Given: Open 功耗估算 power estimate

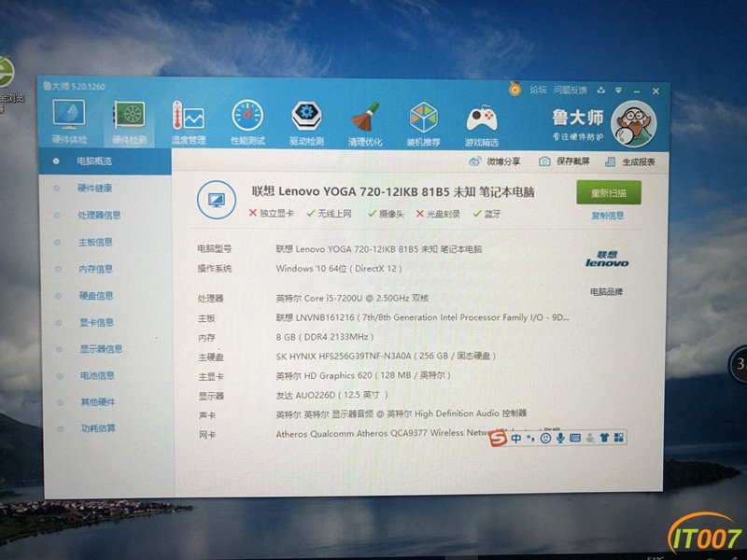Looking at the screenshot, I should 99,428.
